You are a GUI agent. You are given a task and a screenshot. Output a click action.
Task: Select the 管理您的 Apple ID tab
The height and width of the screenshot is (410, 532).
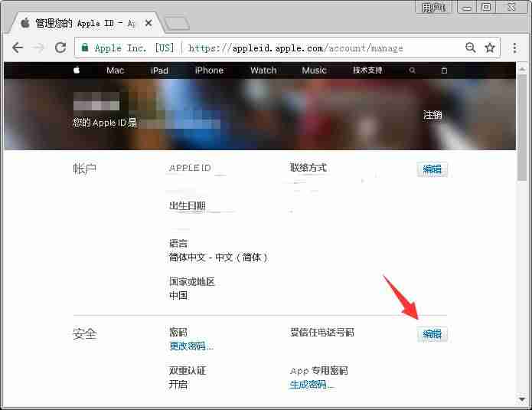coord(86,23)
